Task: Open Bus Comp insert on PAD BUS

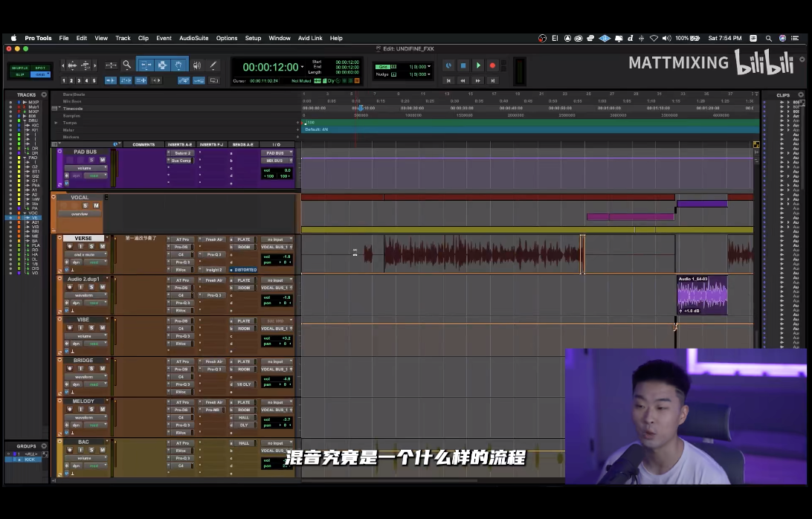Action: 181,161
